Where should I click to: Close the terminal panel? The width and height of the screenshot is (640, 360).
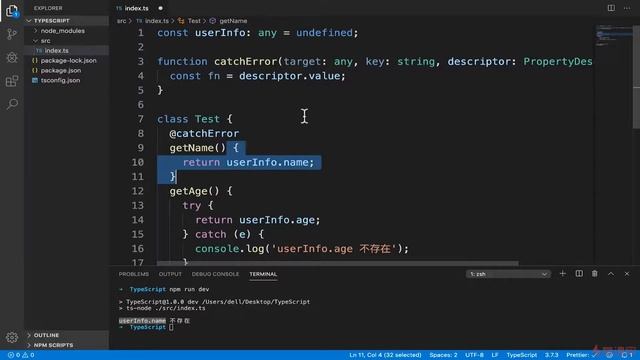(627, 274)
